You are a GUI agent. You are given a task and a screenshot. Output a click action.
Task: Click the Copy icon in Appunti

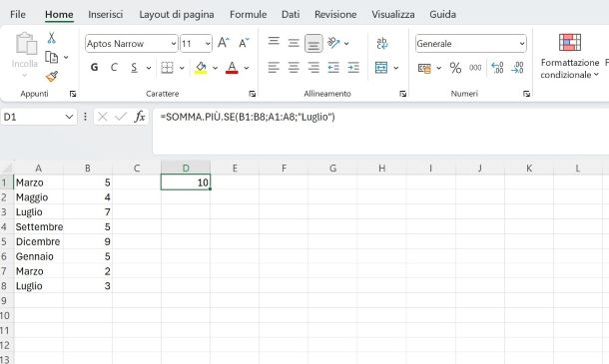[x=51, y=58]
